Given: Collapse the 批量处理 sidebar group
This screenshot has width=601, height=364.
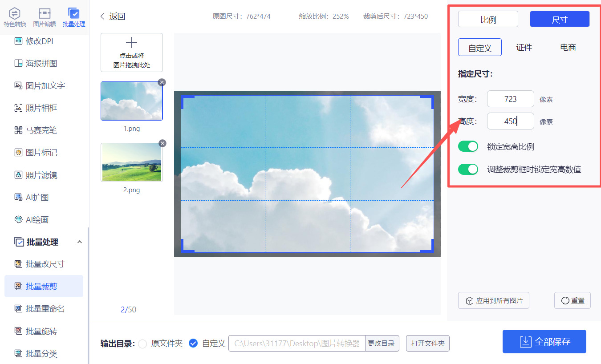Looking at the screenshot, I should pyautogui.click(x=80, y=242).
